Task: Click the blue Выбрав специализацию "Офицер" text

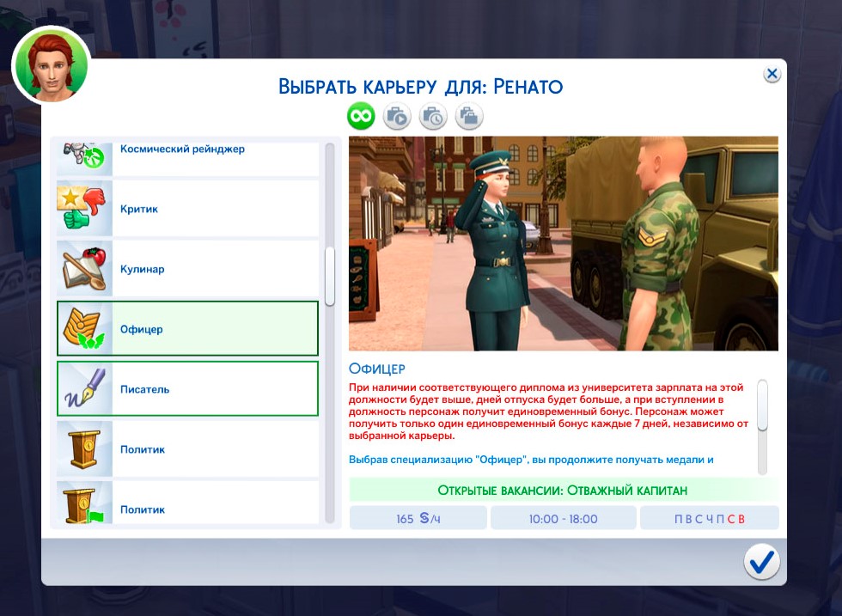Action: pyautogui.click(x=531, y=460)
